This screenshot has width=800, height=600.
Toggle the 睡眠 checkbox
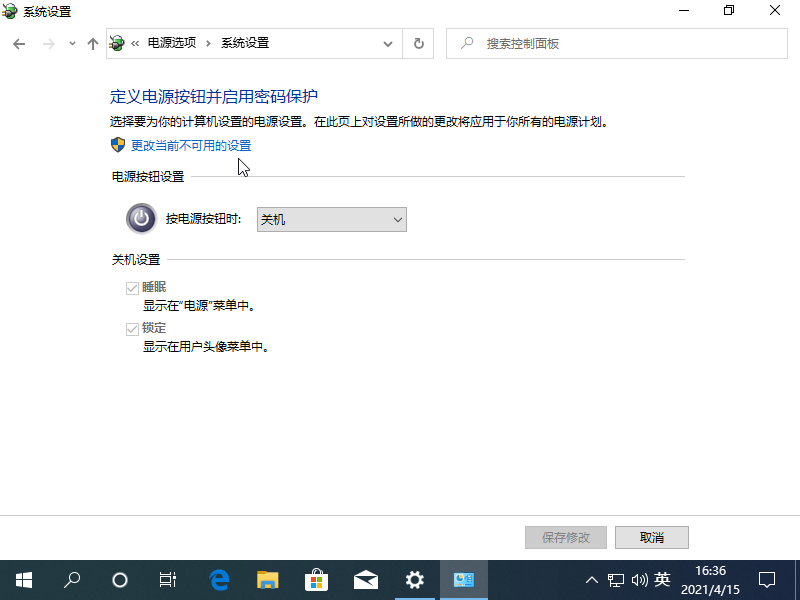pyautogui.click(x=132, y=286)
